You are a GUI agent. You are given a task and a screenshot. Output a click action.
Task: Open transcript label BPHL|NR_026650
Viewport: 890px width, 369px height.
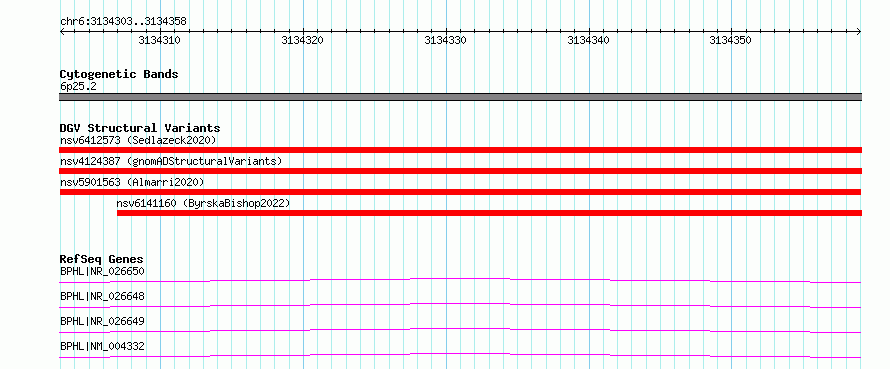click(102, 271)
